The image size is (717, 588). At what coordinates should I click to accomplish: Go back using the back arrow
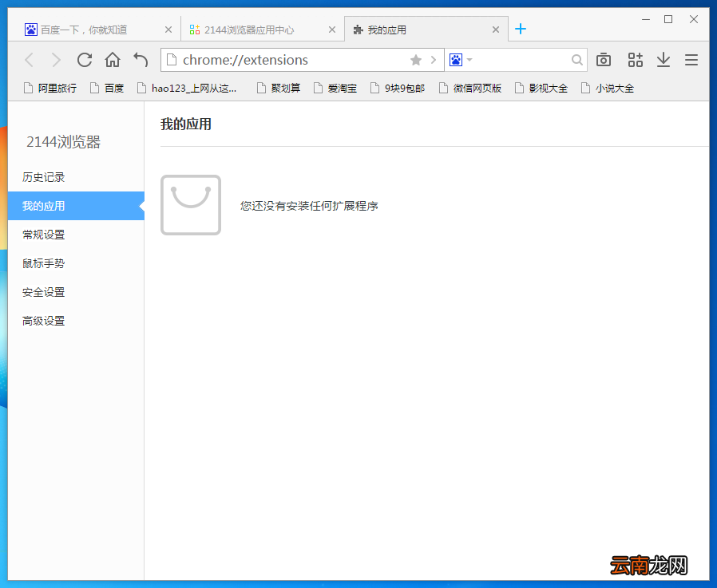click(30, 60)
